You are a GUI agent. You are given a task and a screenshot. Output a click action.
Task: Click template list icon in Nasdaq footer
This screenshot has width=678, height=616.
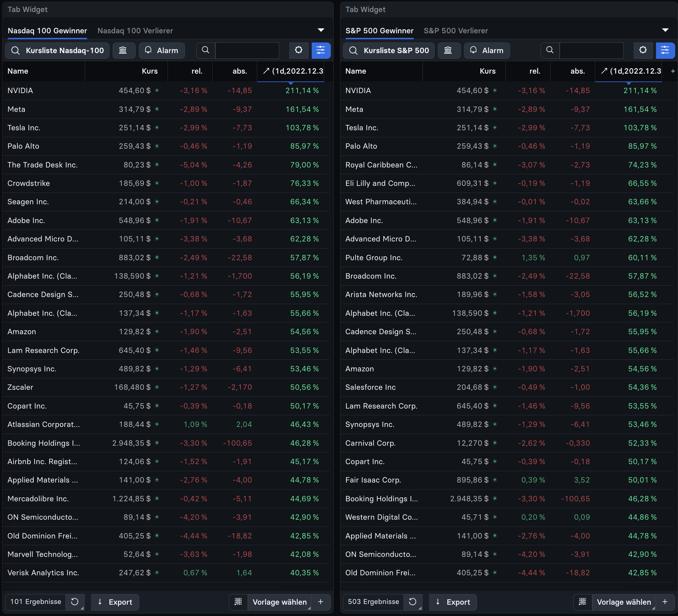tap(238, 602)
